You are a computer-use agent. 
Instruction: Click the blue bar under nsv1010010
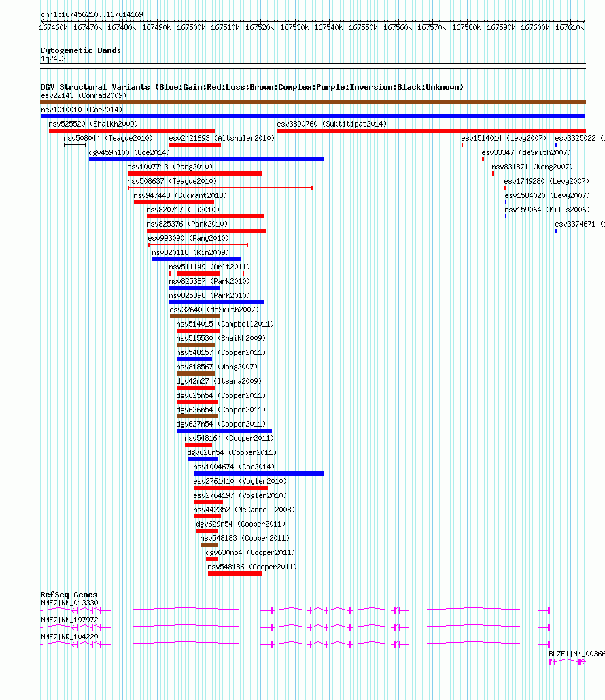[313, 116]
